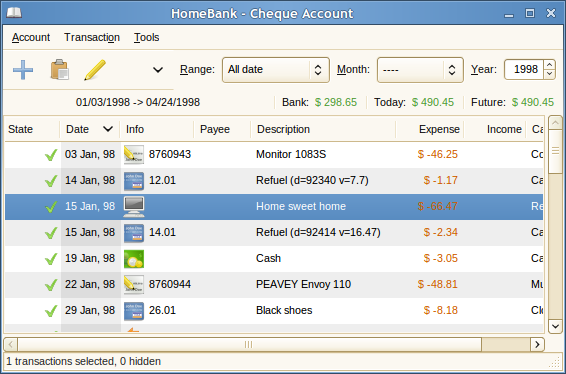The height and width of the screenshot is (374, 566).
Task: Click green coins icon in the Cash row
Action: click(134, 259)
